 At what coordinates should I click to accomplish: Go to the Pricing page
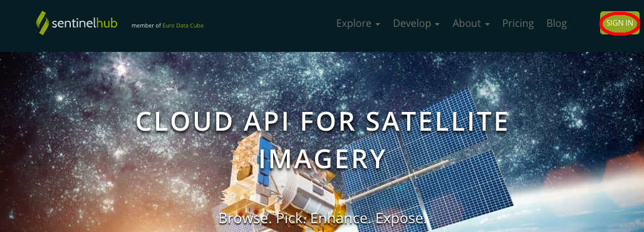tap(518, 23)
